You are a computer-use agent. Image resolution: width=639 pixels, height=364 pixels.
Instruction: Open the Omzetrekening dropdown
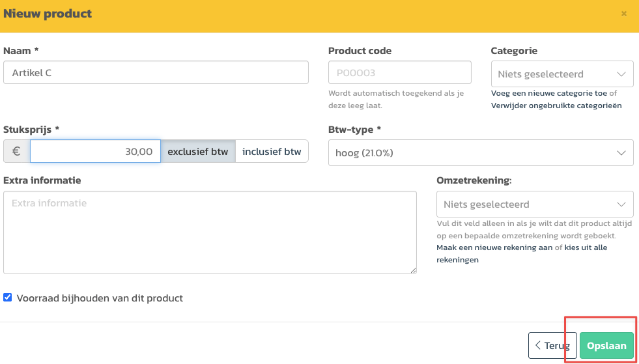click(x=534, y=204)
